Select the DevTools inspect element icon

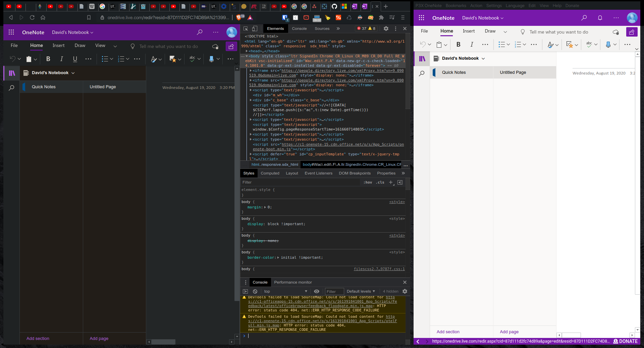click(246, 29)
